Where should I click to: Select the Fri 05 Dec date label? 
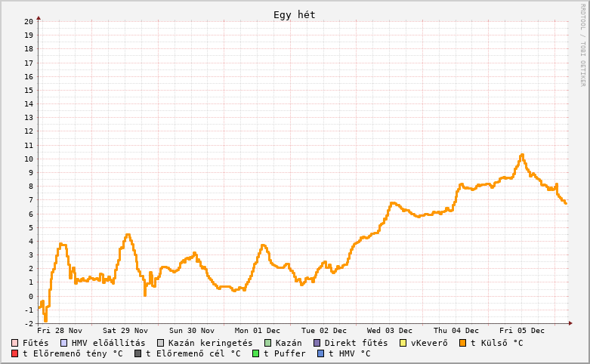click(x=522, y=330)
